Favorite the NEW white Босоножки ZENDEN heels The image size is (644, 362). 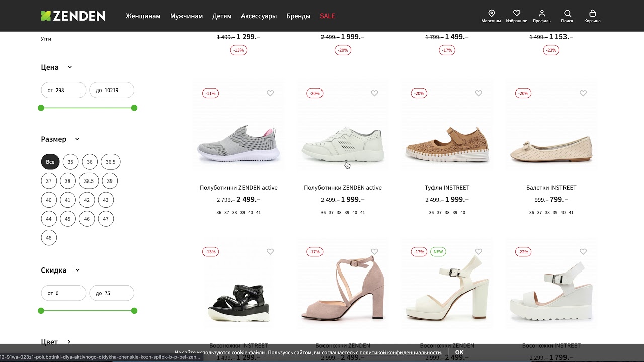click(x=478, y=251)
